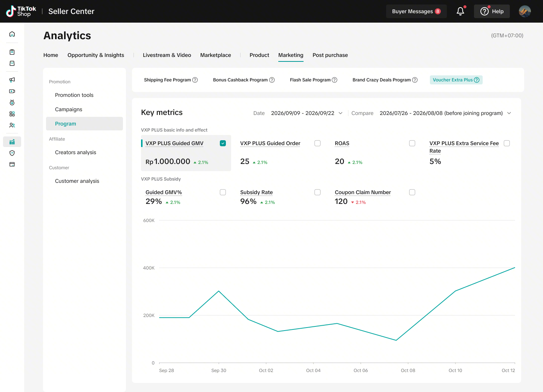Switch to the Home analytics tab
Viewport: 543px width, 392px height.
[51, 55]
